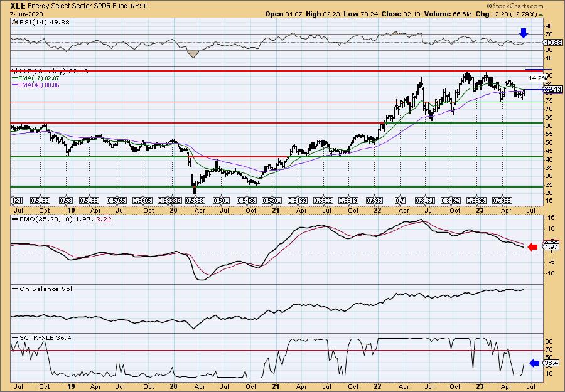Click the 0.5132 ratio value
The height and width of the screenshot is (392, 565).
pyautogui.click(x=40, y=200)
